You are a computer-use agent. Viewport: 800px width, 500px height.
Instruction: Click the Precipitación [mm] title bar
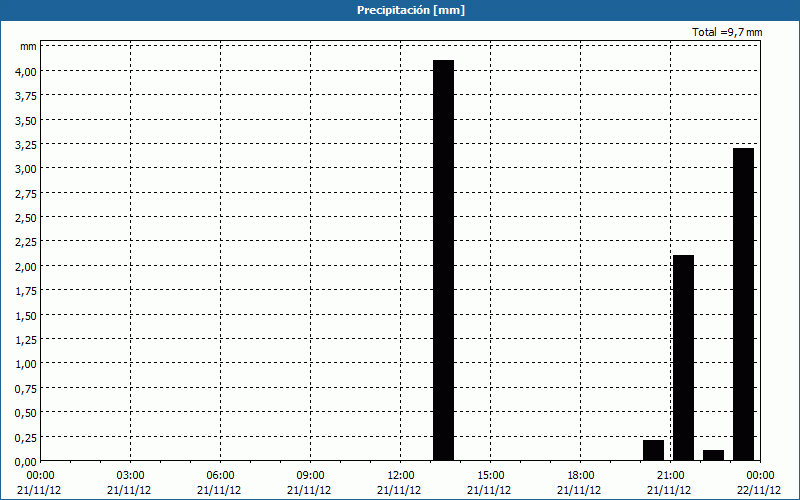tap(400, 10)
